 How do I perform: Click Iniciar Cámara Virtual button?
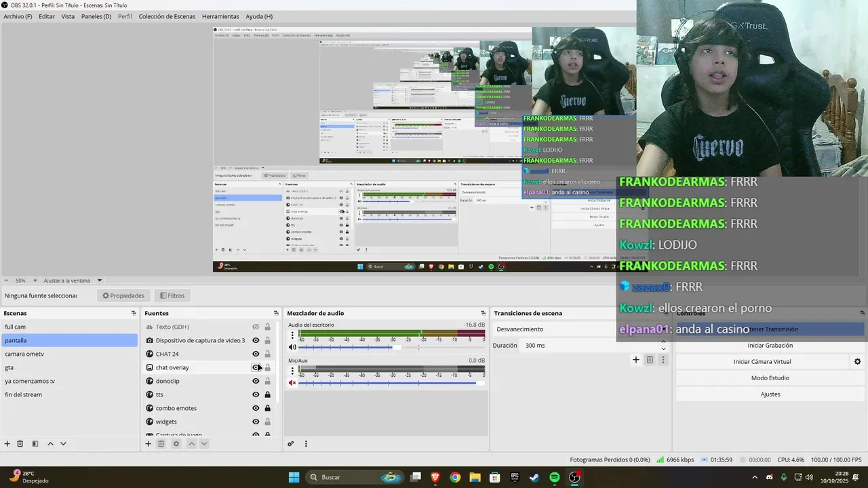click(x=762, y=362)
